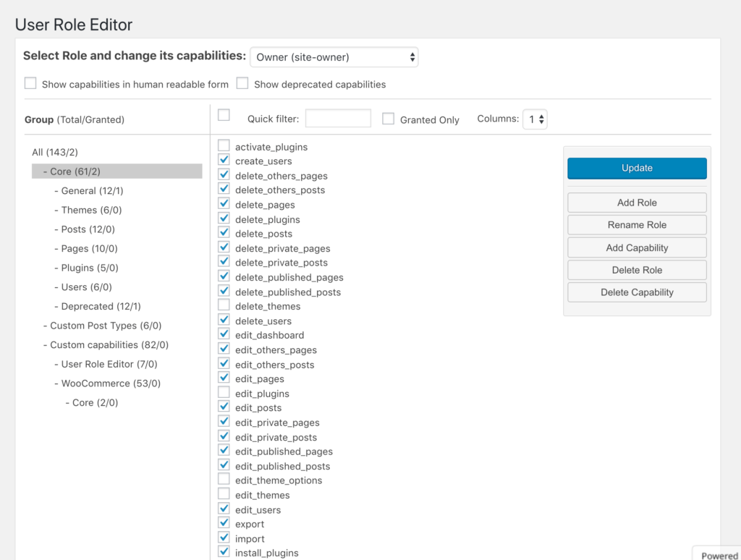This screenshot has width=741, height=560.
Task: Open the role selection dropdown
Action: (x=334, y=56)
